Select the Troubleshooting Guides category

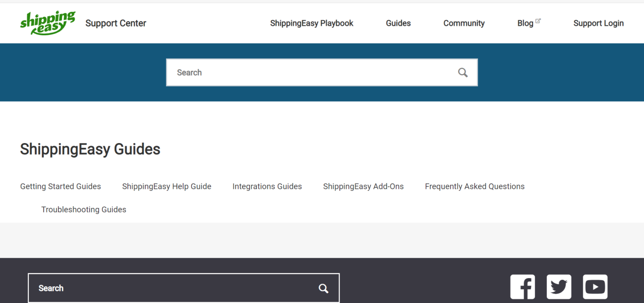[83, 209]
